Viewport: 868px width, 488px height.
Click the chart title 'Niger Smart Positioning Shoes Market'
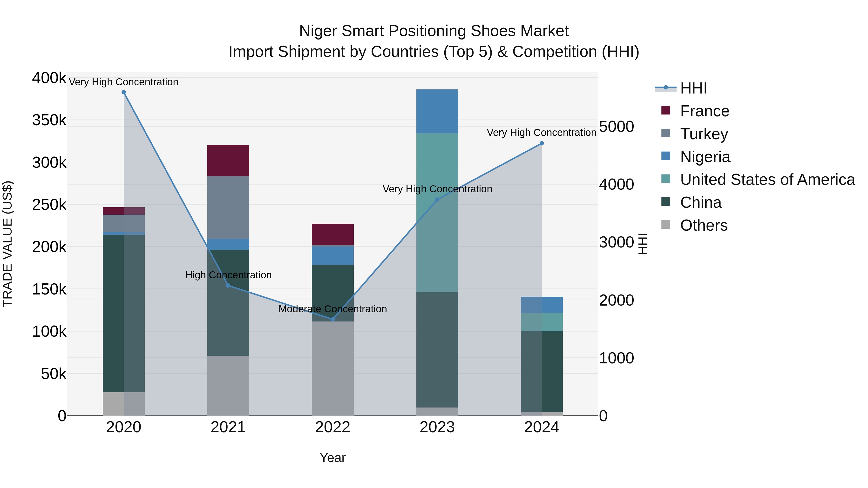(434, 31)
